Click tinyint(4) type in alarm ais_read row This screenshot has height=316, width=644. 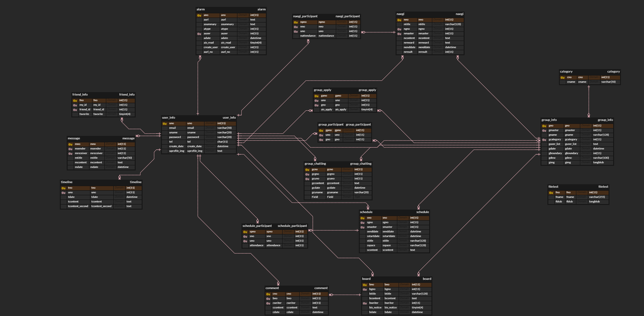point(256,43)
